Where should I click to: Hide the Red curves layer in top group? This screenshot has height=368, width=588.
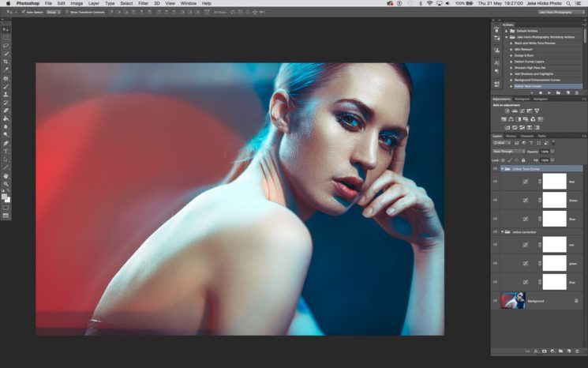pos(495,182)
